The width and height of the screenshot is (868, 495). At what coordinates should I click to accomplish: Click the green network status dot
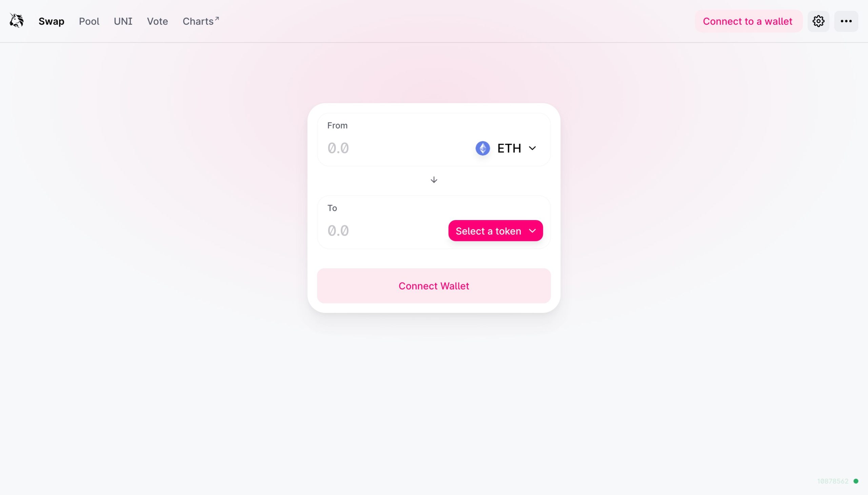point(857,481)
